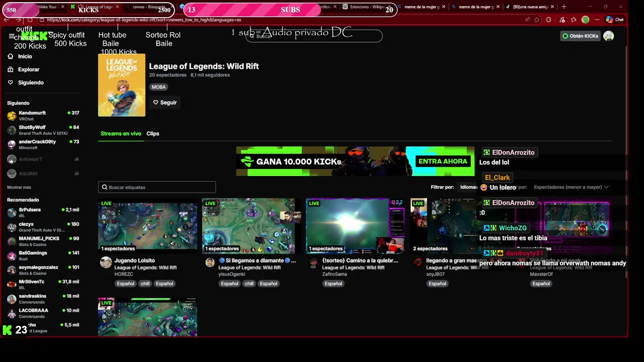This screenshot has height=362, width=644.
Task: Open Idiomas filter dropdown
Action: [468, 187]
